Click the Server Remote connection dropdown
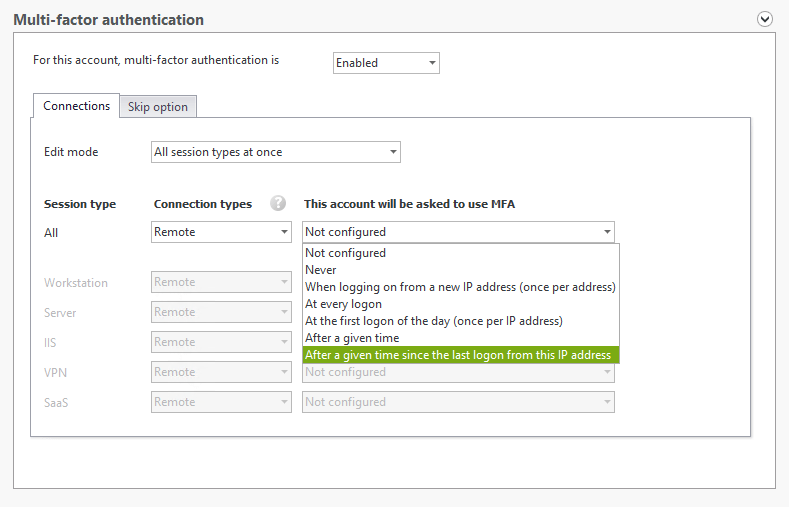The image size is (789, 507). (221, 312)
